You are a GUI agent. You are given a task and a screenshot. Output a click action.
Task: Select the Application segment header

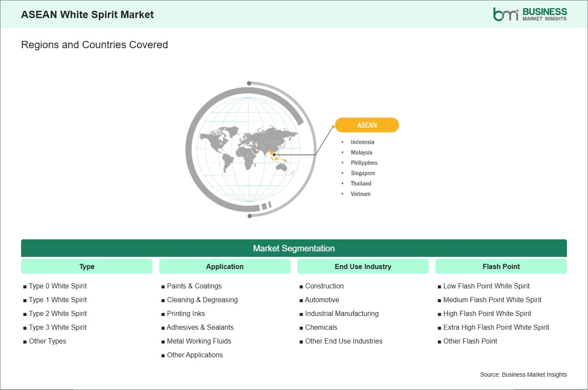point(225,266)
